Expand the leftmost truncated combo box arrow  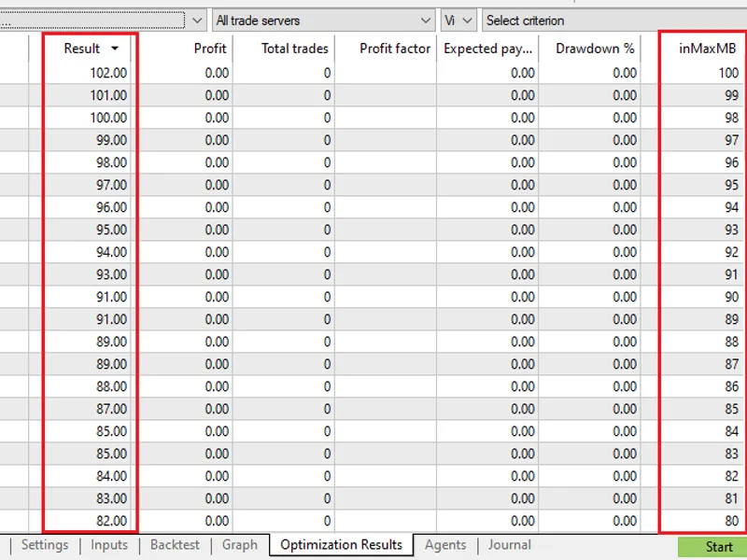pyautogui.click(x=197, y=21)
